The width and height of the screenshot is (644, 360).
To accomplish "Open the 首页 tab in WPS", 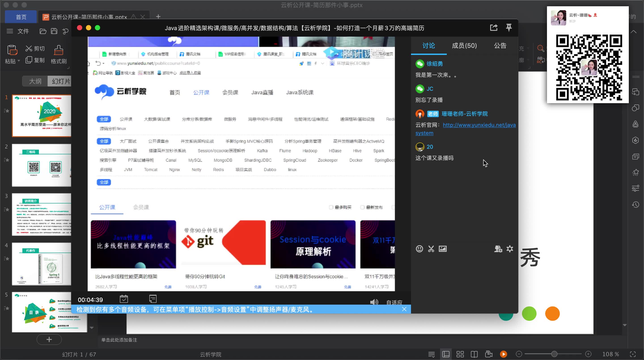I will coord(21,17).
